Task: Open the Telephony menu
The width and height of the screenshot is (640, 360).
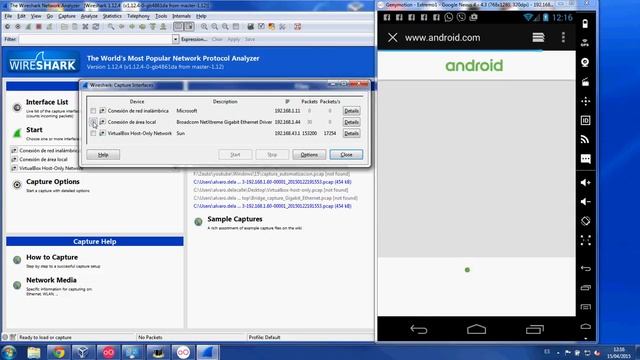Action: [138, 16]
